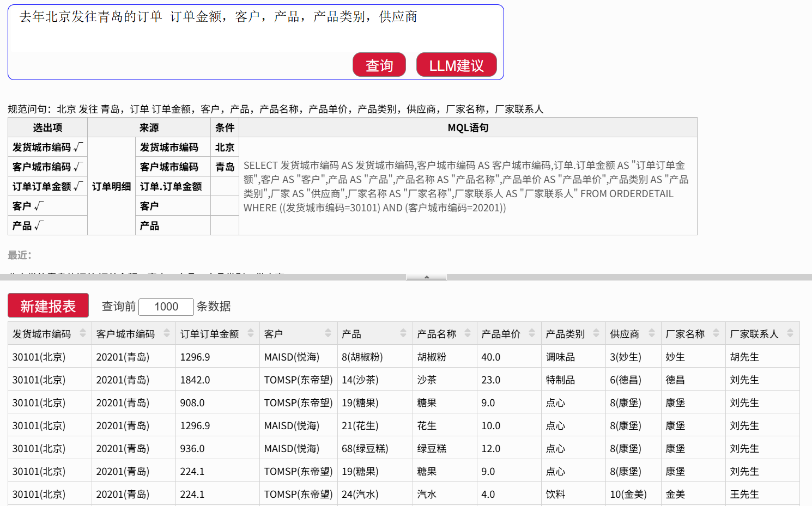Sort by 产品类别 column arrows
Viewport: 812px width, 506px height.
pyautogui.click(x=596, y=333)
